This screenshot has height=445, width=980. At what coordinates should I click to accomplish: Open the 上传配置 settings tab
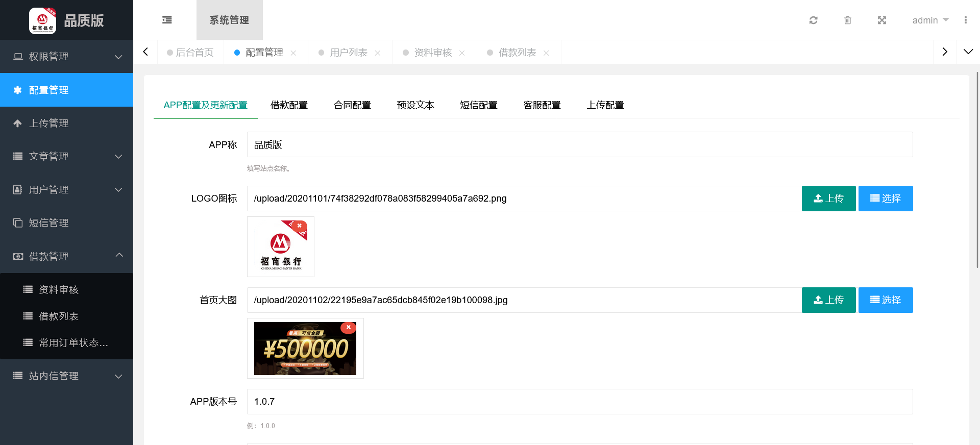605,105
